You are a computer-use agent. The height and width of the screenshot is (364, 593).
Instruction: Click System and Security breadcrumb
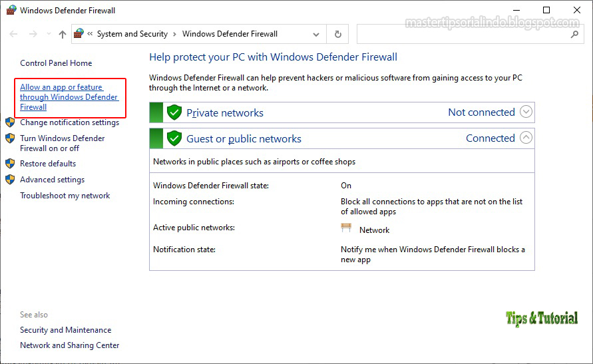point(132,34)
